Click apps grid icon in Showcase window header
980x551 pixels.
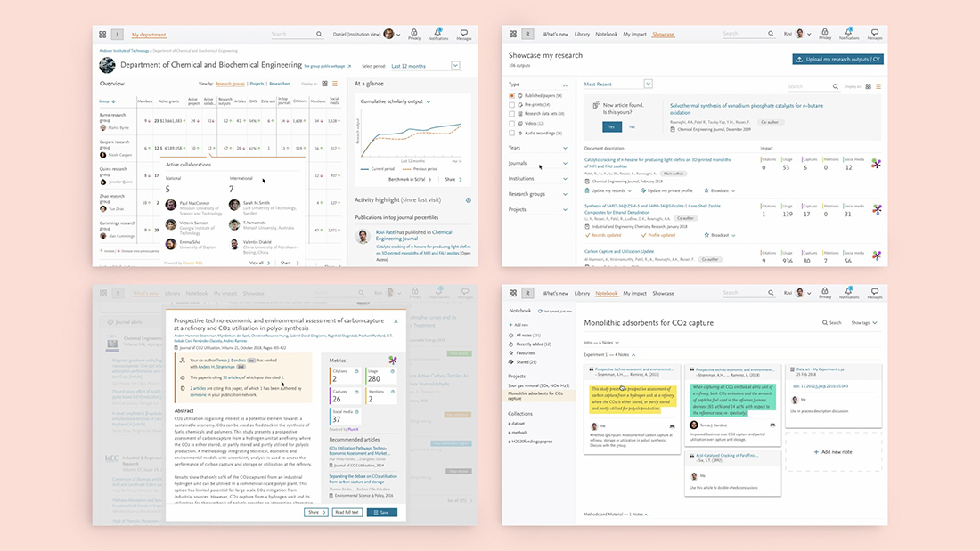click(512, 34)
